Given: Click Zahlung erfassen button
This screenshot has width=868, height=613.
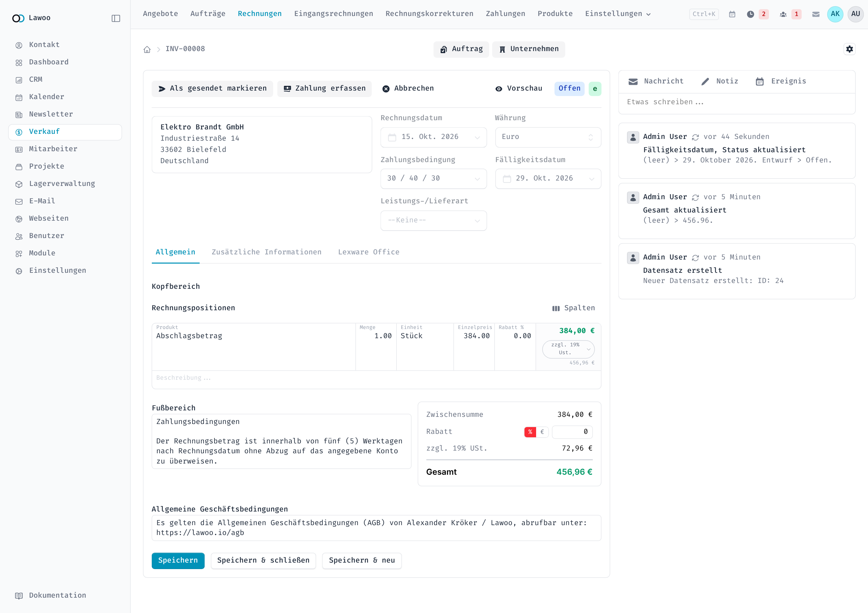Looking at the screenshot, I should tap(324, 89).
